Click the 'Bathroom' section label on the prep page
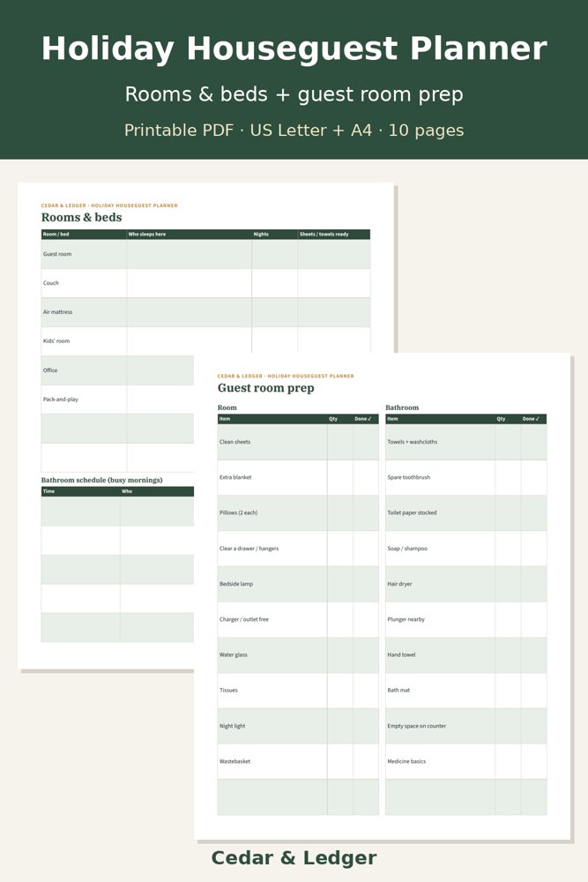Viewport: 588px width, 882px height. 402,407
